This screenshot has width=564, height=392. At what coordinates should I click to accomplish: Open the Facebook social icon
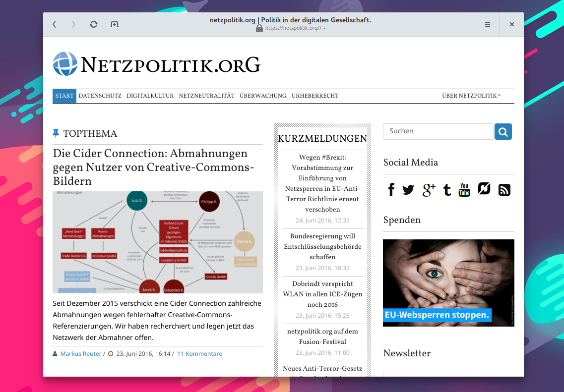pyautogui.click(x=391, y=189)
